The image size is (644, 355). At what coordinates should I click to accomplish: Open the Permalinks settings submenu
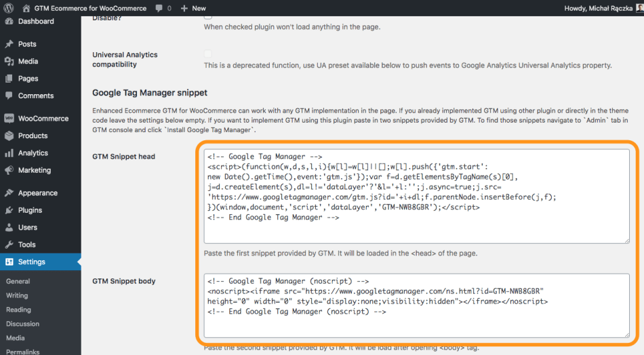pos(23,351)
